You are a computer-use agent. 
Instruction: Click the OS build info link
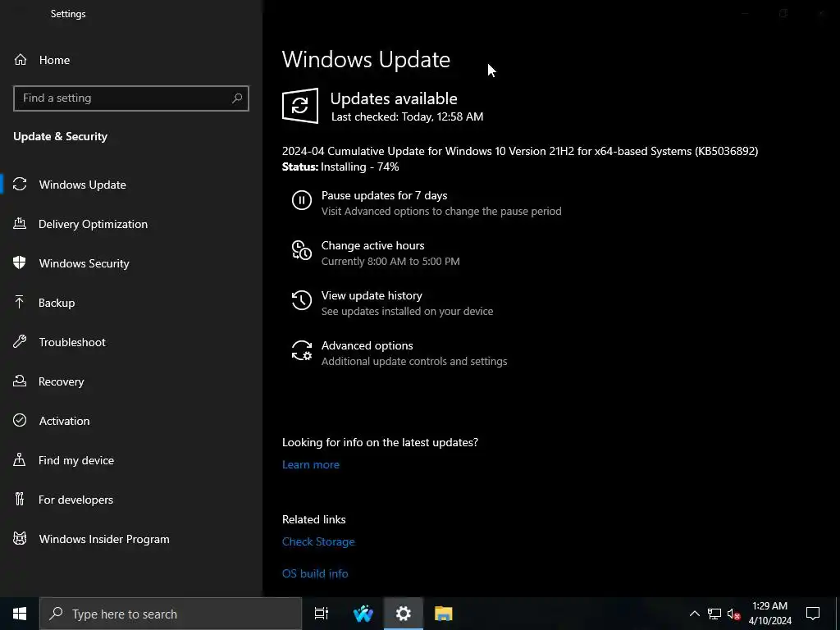click(315, 573)
